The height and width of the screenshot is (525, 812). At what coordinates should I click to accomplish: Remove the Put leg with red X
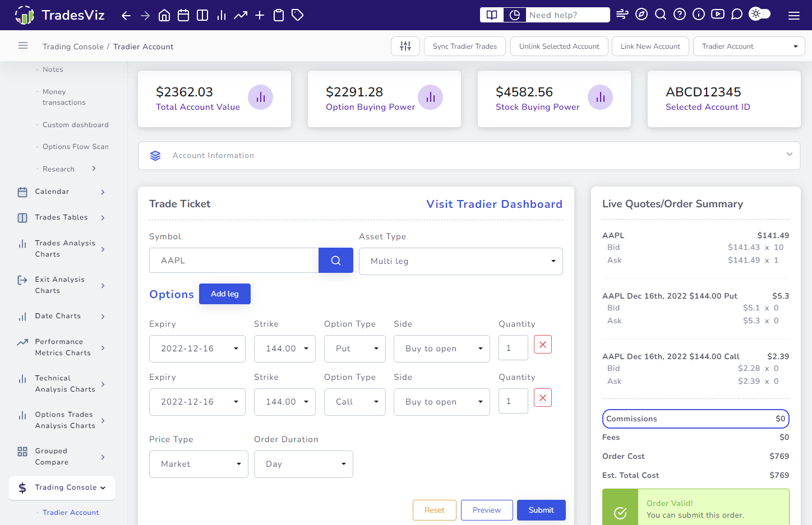click(x=543, y=345)
